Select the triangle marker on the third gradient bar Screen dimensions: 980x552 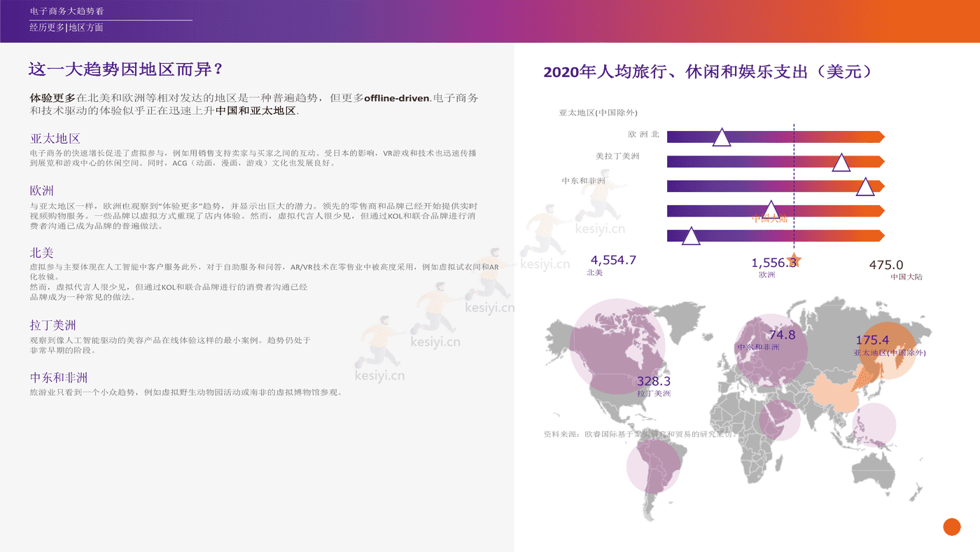pyautogui.click(x=865, y=186)
